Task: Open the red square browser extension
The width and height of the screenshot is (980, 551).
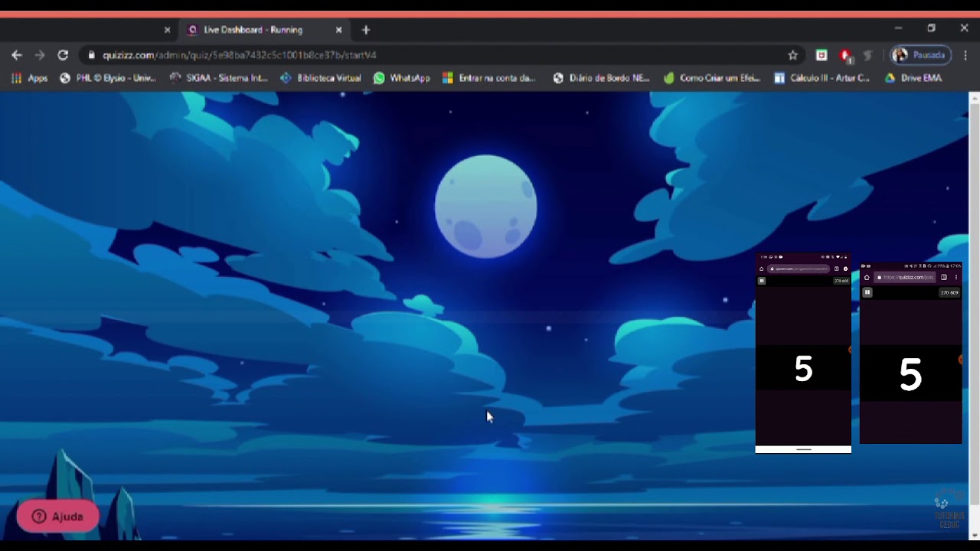Action: click(x=822, y=55)
